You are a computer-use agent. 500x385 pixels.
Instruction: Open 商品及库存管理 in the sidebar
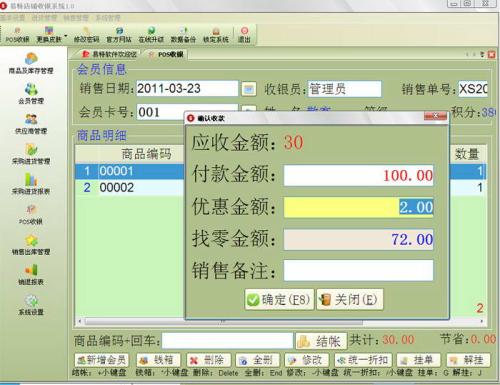31,63
